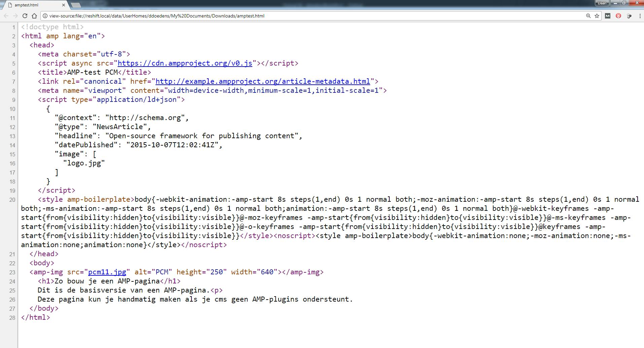
Task: Click the "NewsArticle" type value
Action: 120,127
